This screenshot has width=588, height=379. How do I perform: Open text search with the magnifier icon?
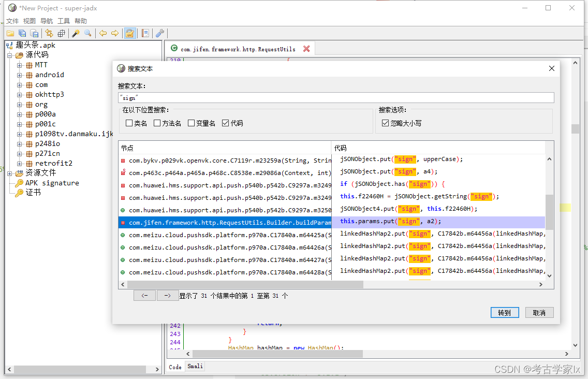coord(88,33)
